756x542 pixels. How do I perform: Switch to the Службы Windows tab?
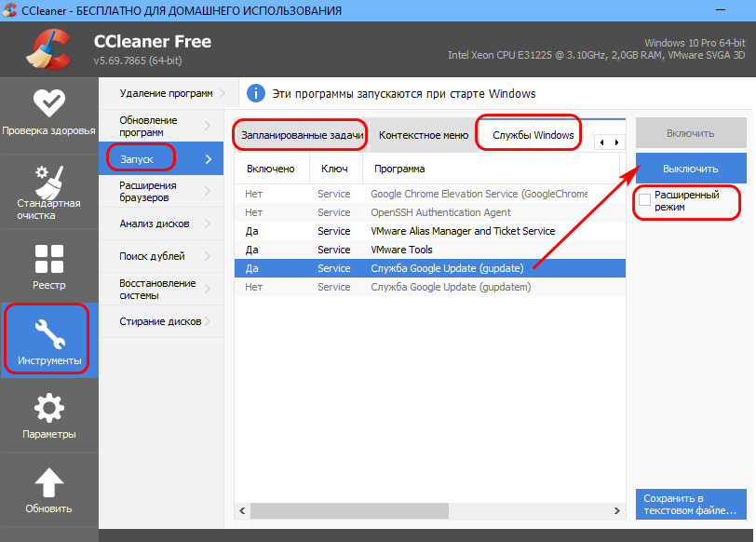[x=533, y=135]
